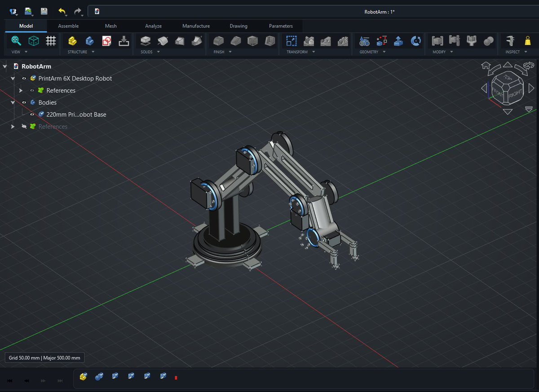Screen dimensions: 539x392
Task: Switch to the Mesh tab
Action: point(110,26)
